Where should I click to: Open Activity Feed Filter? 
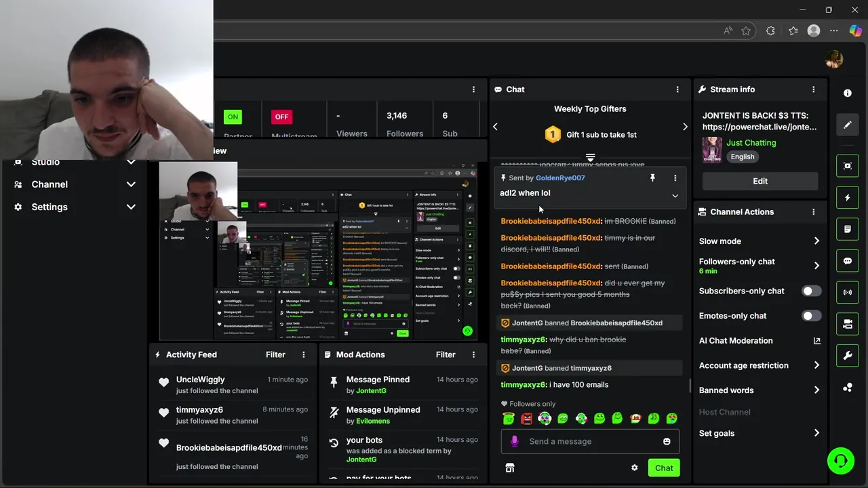pyautogui.click(x=275, y=354)
